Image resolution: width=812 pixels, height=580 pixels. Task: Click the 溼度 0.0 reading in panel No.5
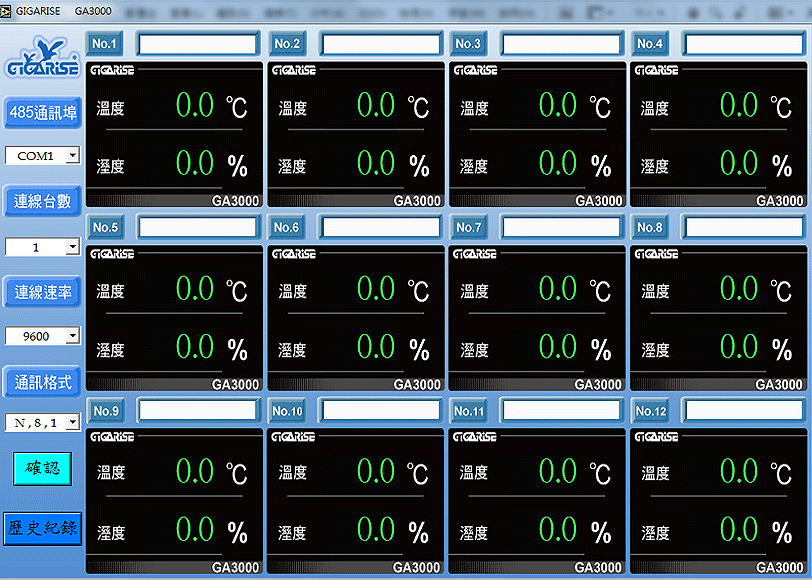(x=195, y=346)
